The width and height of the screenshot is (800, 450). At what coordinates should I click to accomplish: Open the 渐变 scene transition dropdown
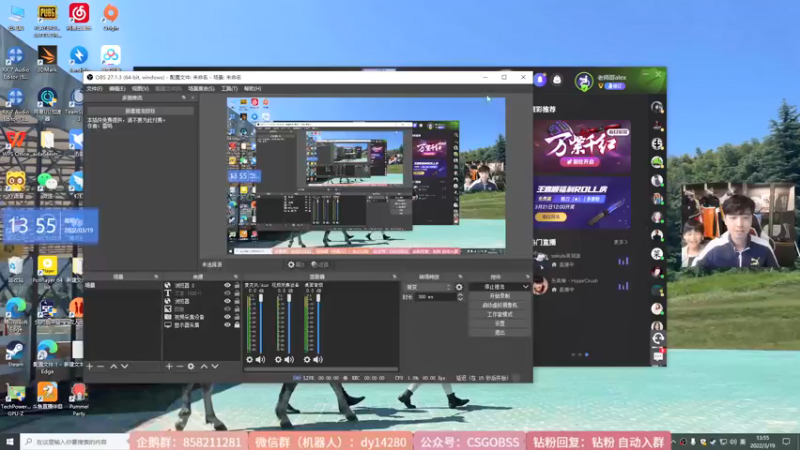pyautogui.click(x=428, y=287)
